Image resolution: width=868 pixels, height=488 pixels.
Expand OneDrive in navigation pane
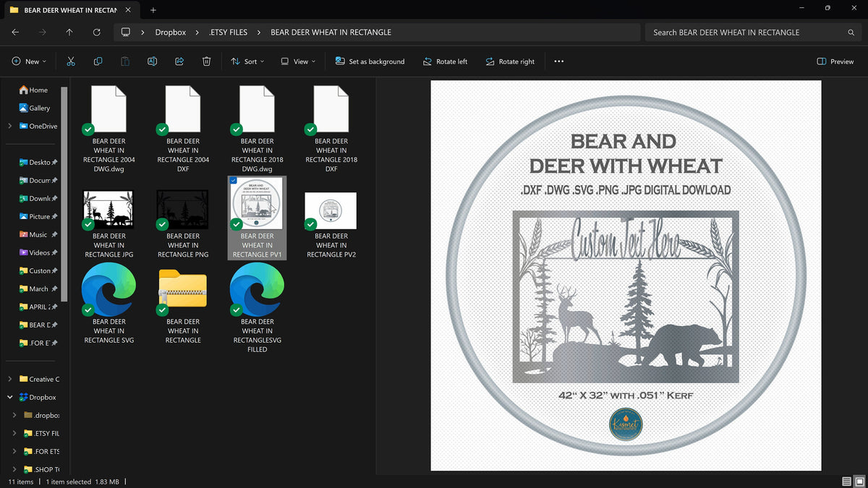(9, 126)
